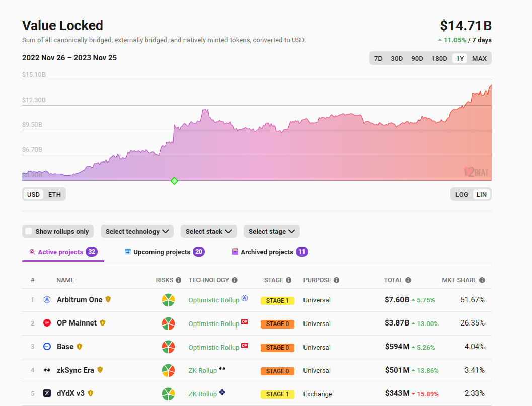Open the Select stage dropdown
This screenshot has width=532, height=406.
click(x=272, y=231)
